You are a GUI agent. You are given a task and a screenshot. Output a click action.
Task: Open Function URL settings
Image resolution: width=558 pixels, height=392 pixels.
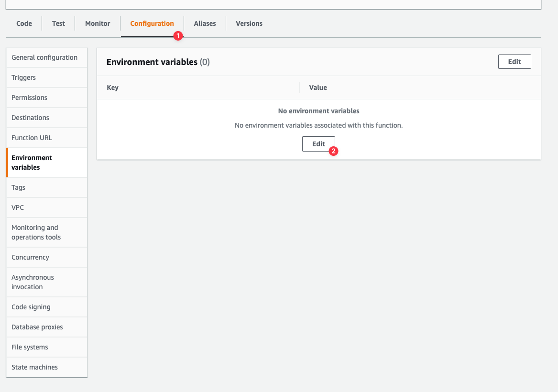coord(46,138)
